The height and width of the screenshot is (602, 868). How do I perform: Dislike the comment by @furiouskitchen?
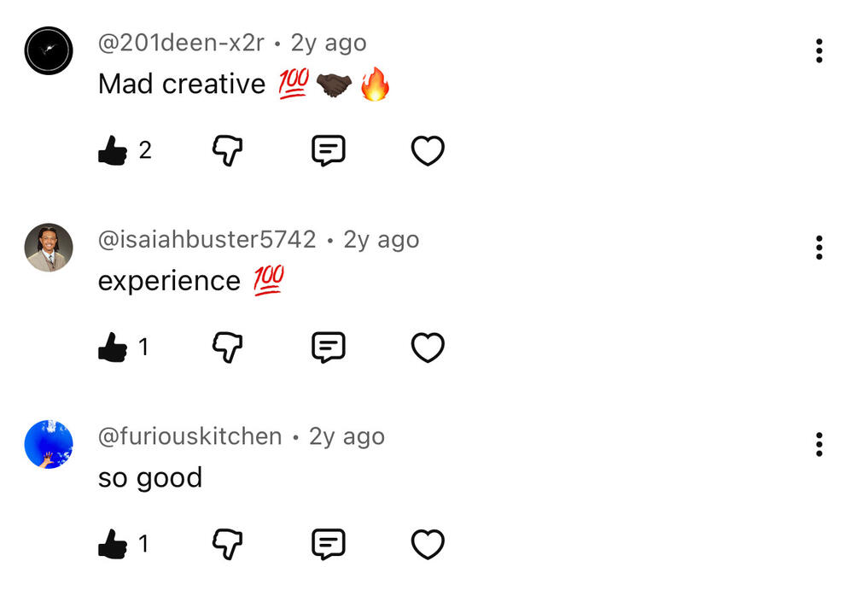[x=227, y=544]
